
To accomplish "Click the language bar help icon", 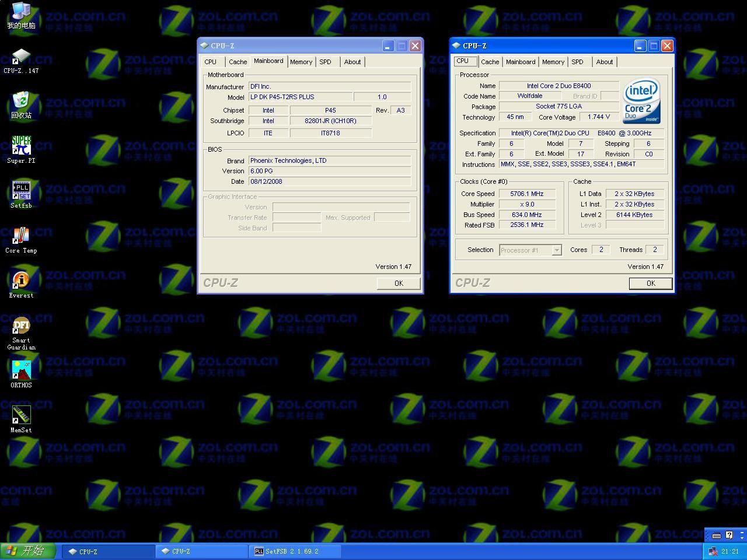I will click(x=729, y=535).
